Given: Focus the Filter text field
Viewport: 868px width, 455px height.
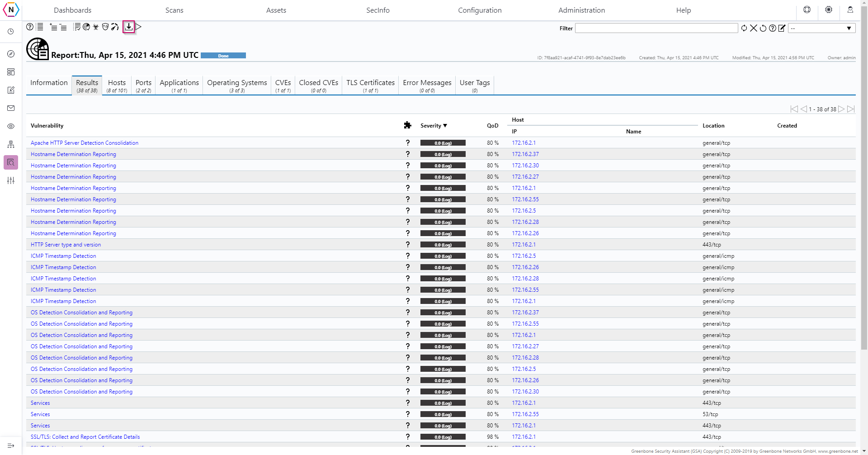Looking at the screenshot, I should pos(656,28).
